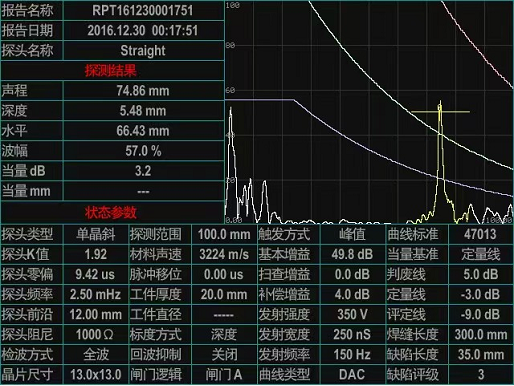Image resolution: width=514 pixels, height=386 pixels.
Task: Select the depth 5.48 mm reading
Action: (x=143, y=111)
